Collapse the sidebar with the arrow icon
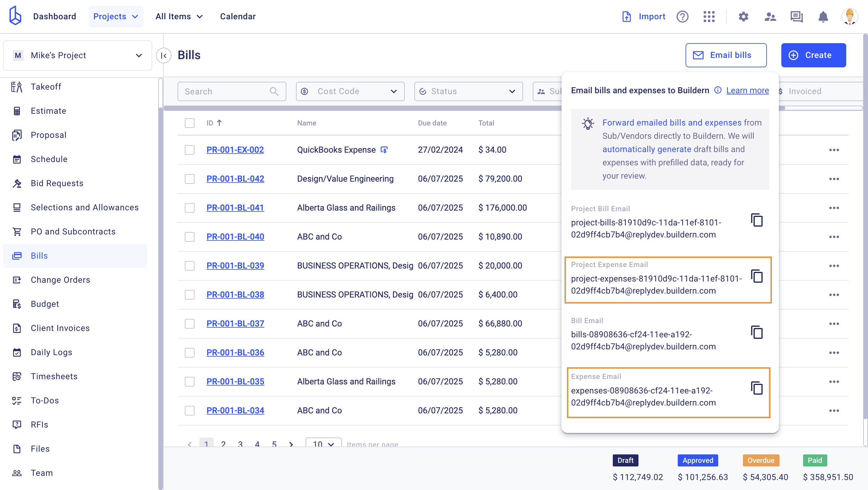Viewport: 868px width, 490px height. [164, 56]
